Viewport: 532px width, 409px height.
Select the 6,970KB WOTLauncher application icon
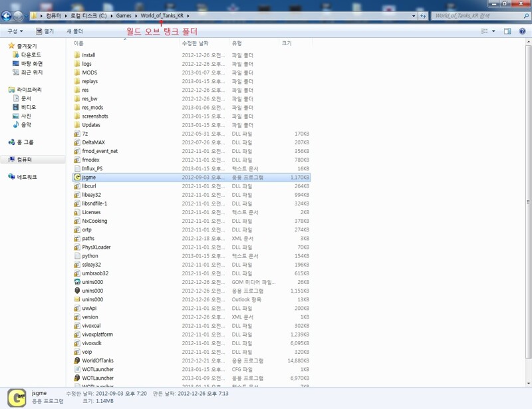pos(77,378)
